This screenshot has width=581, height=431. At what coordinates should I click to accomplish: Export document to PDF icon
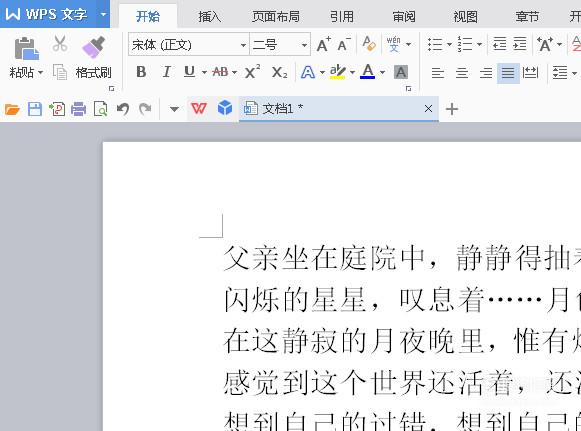point(57,109)
